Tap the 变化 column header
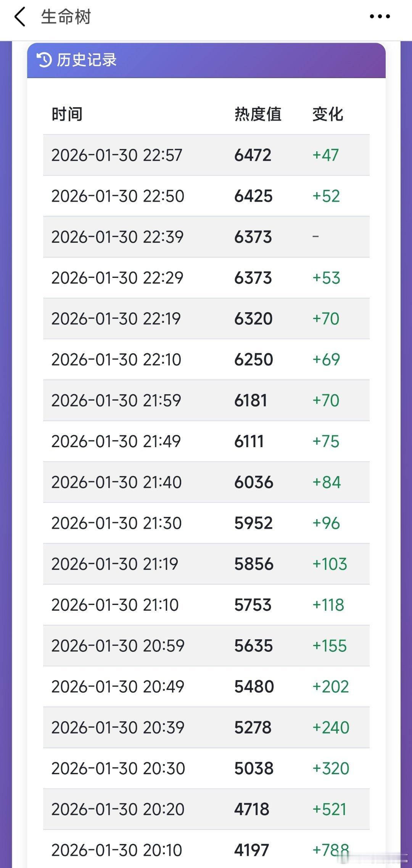 [328, 114]
